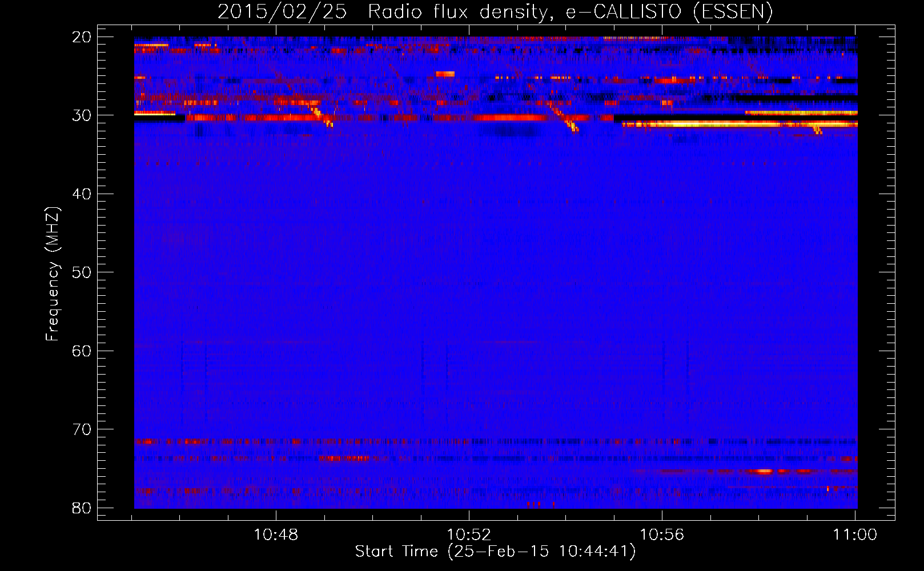
Task: Select the 10:52 time tick label
Action: pyautogui.click(x=469, y=535)
